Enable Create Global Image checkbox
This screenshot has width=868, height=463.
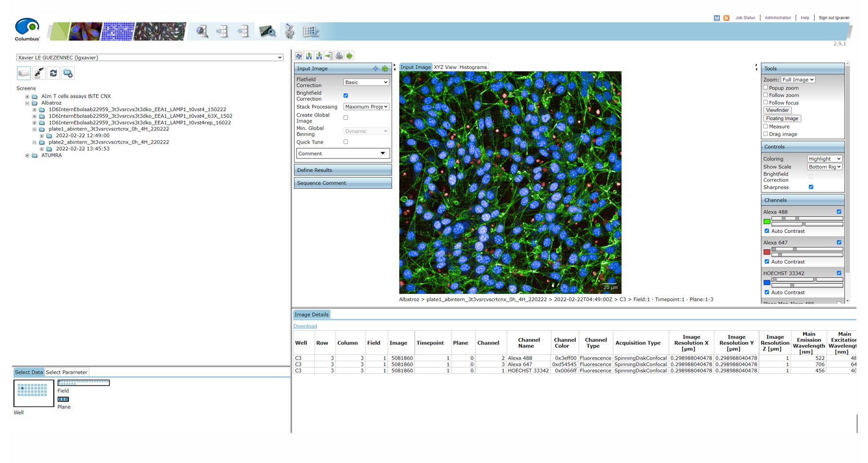click(x=346, y=118)
